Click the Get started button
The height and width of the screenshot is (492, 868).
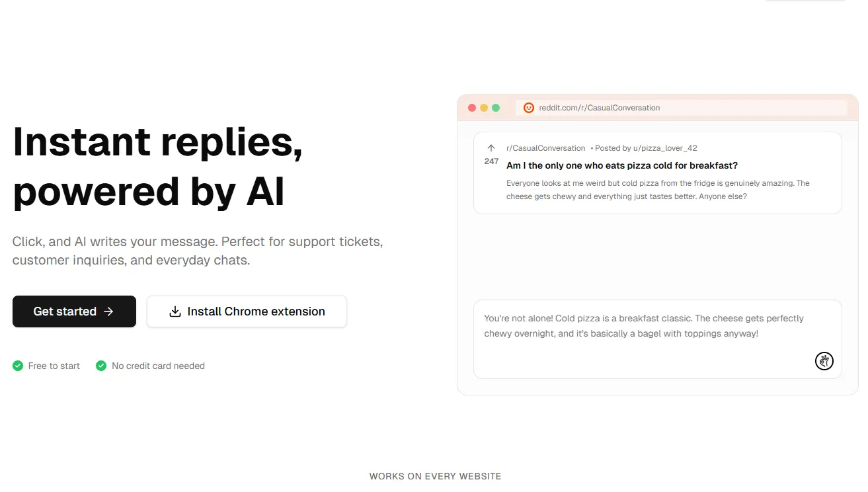pos(74,311)
